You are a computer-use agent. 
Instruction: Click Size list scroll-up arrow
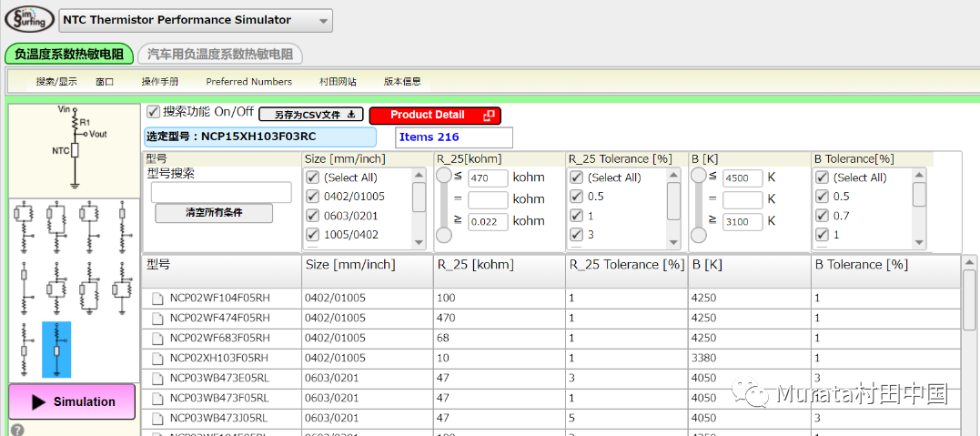[419, 175]
